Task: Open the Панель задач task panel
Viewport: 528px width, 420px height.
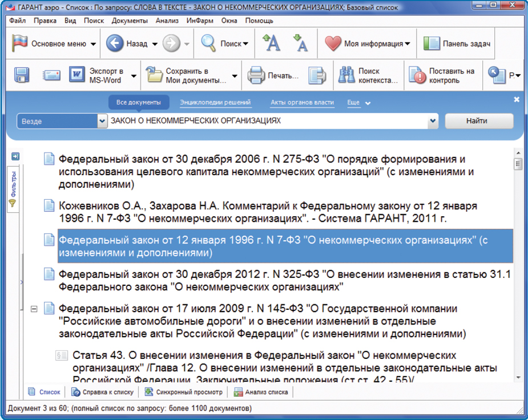Action: point(458,43)
